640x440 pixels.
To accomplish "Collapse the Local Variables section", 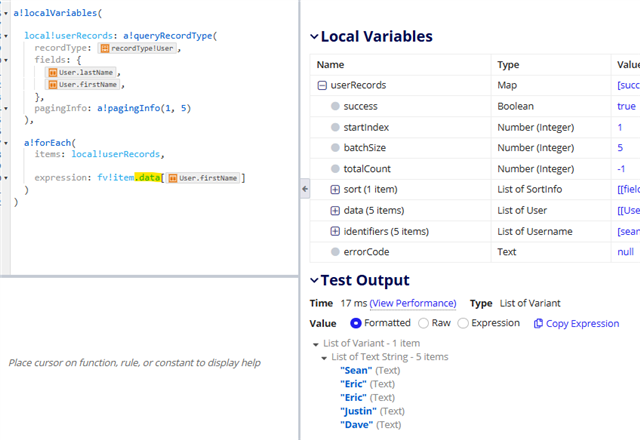I will 313,37.
